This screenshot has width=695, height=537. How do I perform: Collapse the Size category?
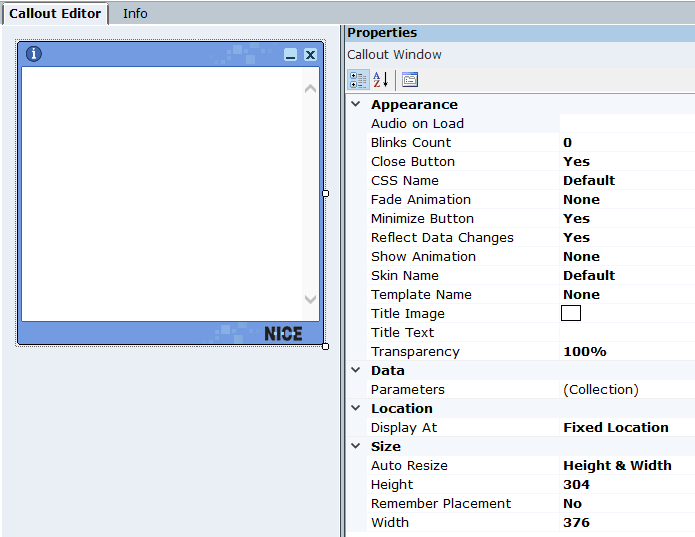click(x=355, y=446)
